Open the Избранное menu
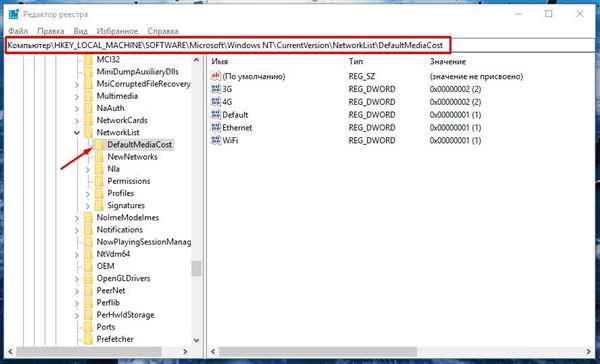The image size is (600, 364). click(117, 31)
